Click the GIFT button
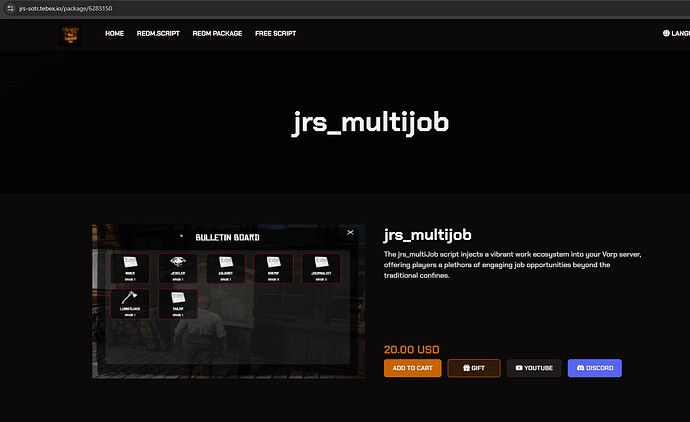Screen dimensions: 690x422 473,368
